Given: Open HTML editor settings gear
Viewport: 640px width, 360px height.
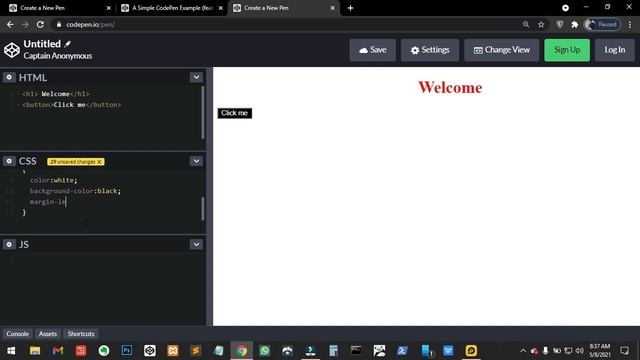Looking at the screenshot, I should [9, 77].
